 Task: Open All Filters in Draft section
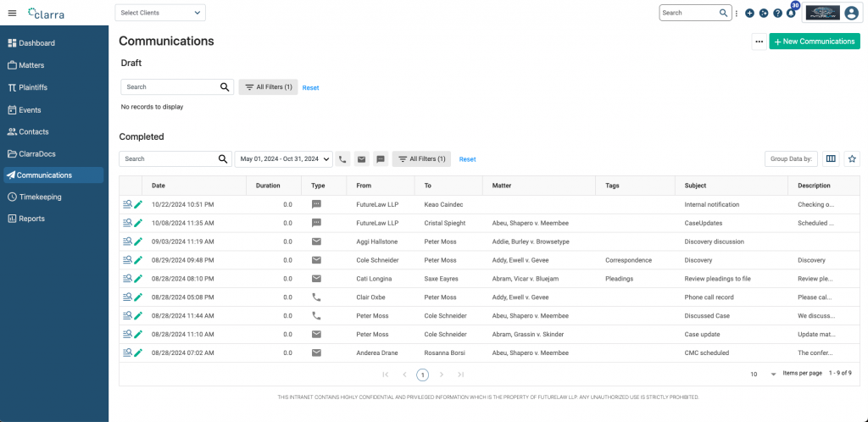(x=269, y=87)
